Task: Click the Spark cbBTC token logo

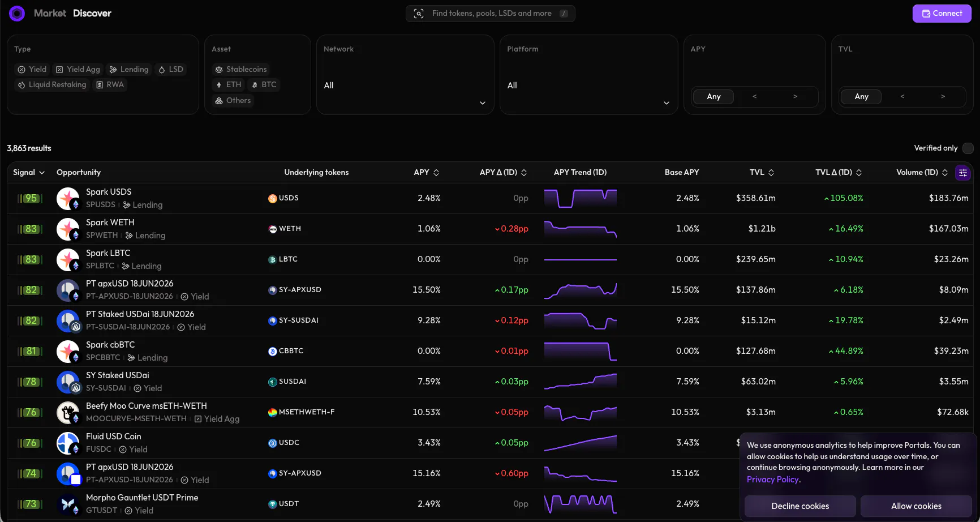Action: point(68,352)
